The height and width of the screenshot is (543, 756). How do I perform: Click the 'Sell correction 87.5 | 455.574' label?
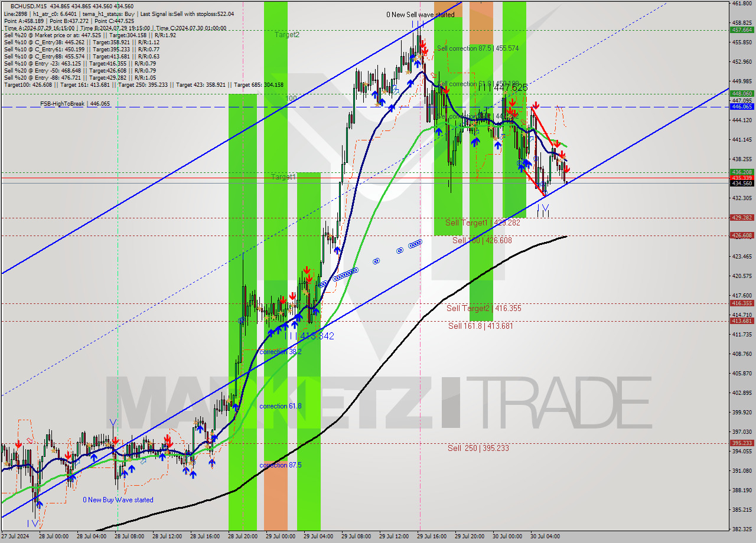coord(478,48)
